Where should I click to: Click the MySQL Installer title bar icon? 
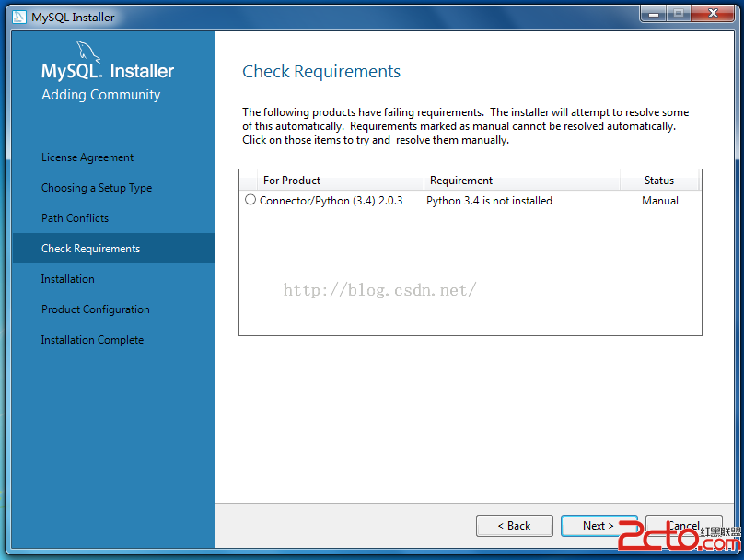point(19,17)
